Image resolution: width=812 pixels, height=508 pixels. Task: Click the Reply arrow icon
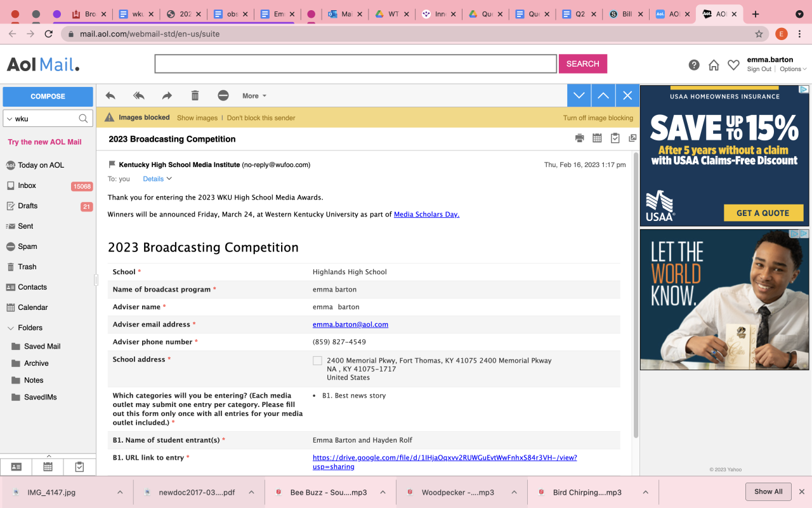[110, 96]
